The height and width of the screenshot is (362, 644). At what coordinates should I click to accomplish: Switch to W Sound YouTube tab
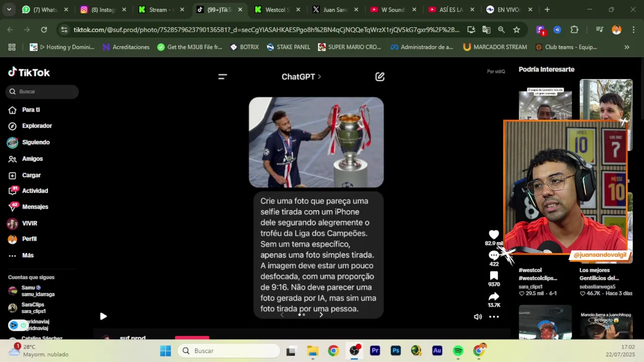(393, 10)
